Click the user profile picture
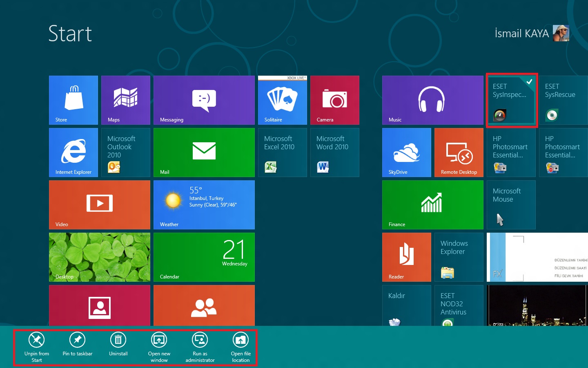Screen dimensions: 588x368 coord(561,33)
